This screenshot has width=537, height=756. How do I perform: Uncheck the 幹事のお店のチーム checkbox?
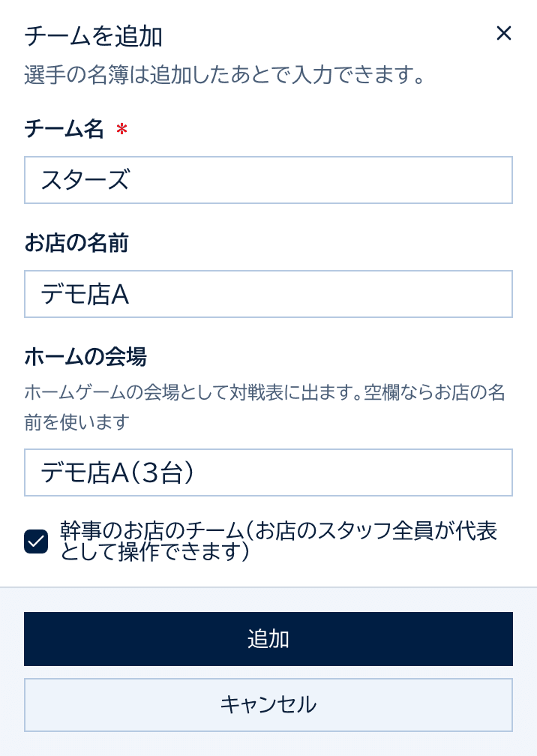pyautogui.click(x=36, y=541)
